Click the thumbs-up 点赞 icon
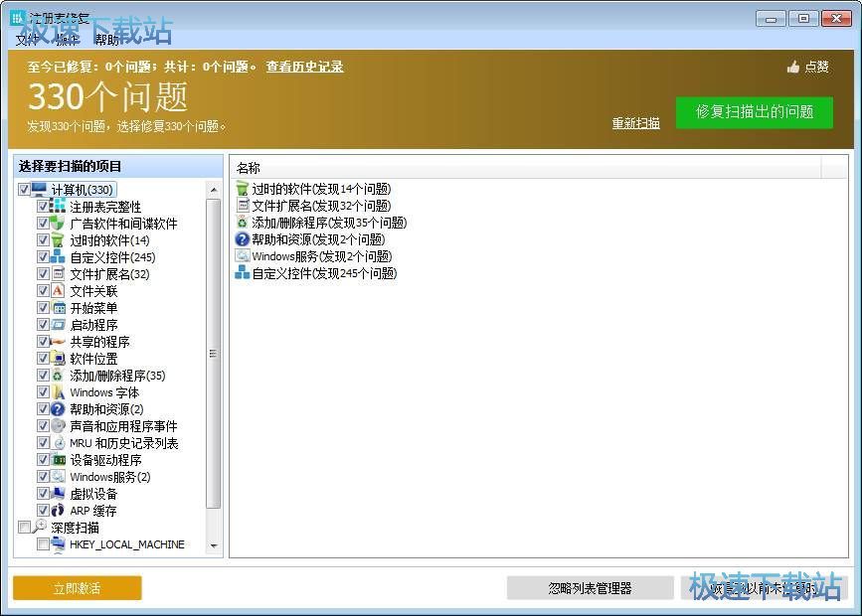 [793, 67]
